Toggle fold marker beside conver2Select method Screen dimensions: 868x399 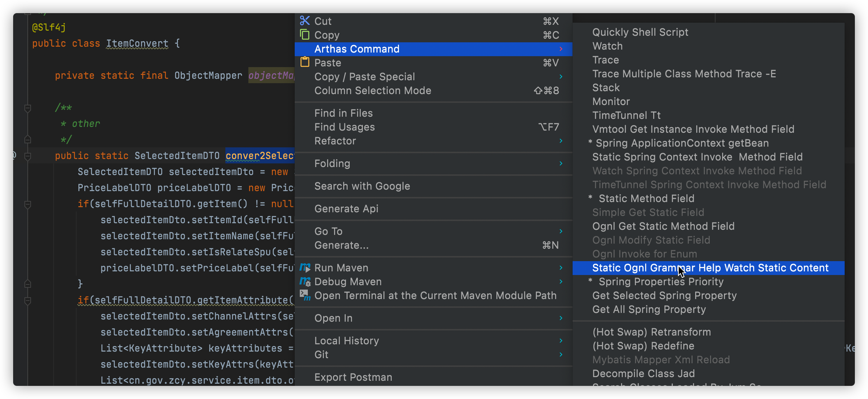pos(27,156)
